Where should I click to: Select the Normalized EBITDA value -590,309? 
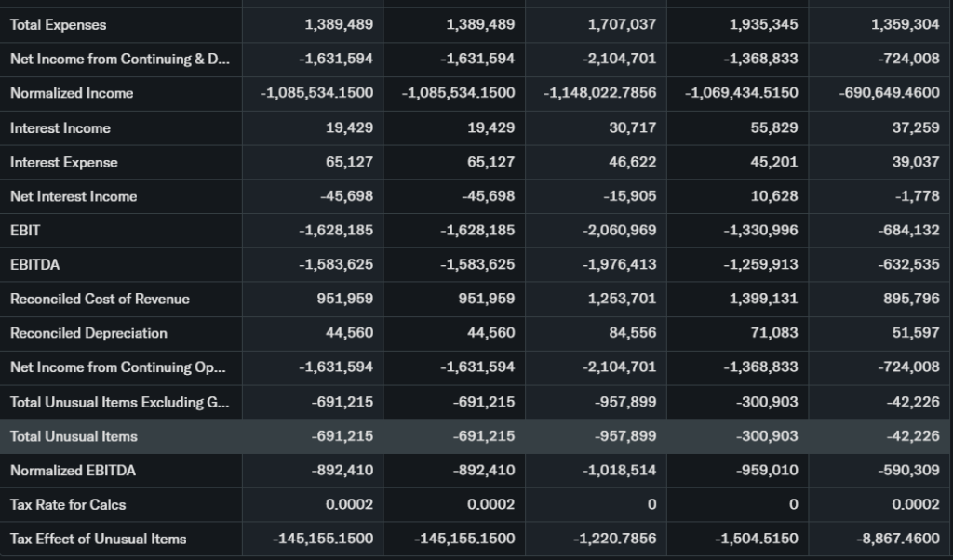[x=908, y=471]
